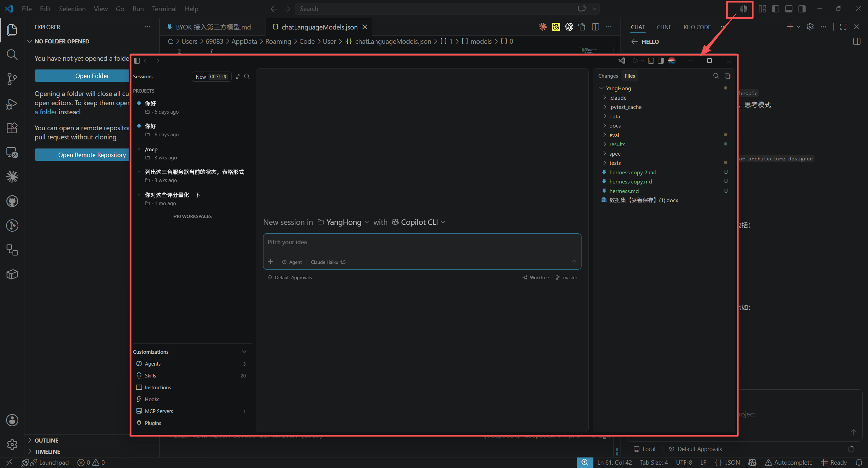
Task: Switch to the Changes tab
Action: 608,76
